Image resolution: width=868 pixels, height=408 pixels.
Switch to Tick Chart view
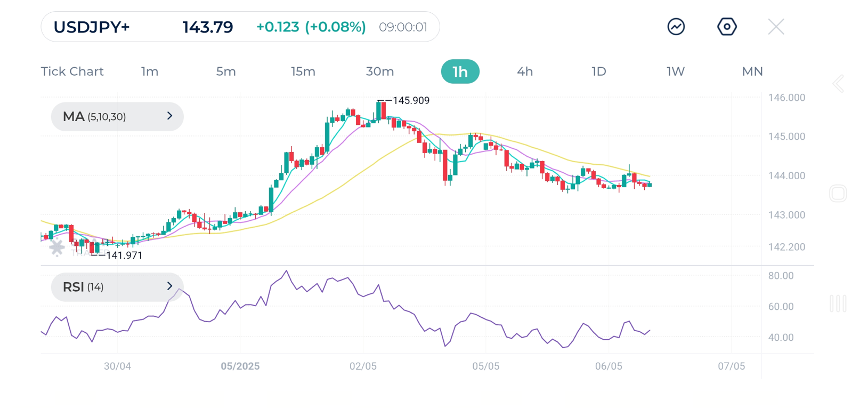tap(72, 71)
